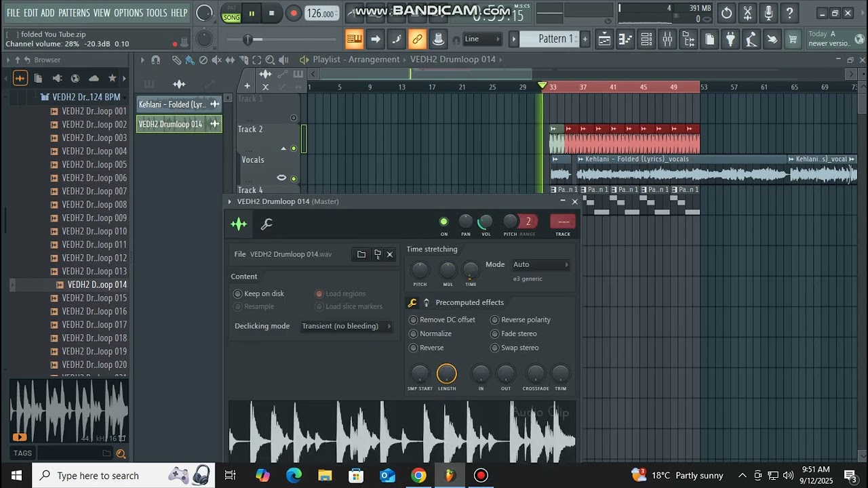This screenshot has width=868, height=488.
Task: Open playlist options menu arrow
Action: coord(142,60)
